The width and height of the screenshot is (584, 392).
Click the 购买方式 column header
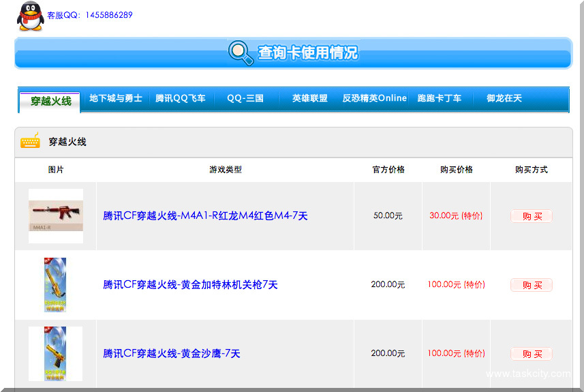(532, 170)
